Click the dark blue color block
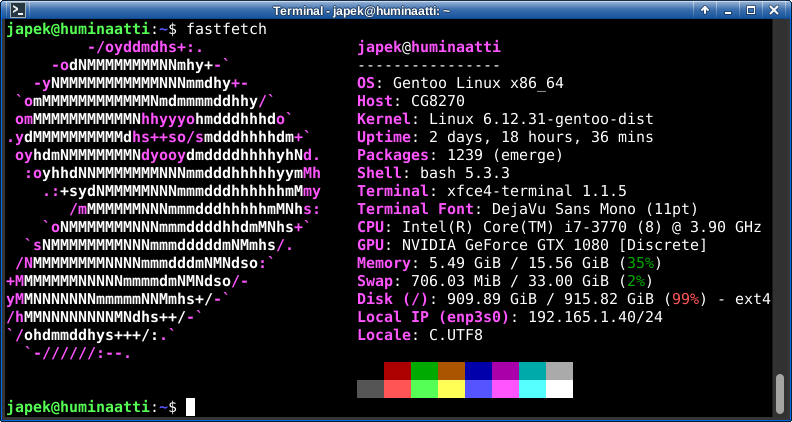 tap(479, 371)
